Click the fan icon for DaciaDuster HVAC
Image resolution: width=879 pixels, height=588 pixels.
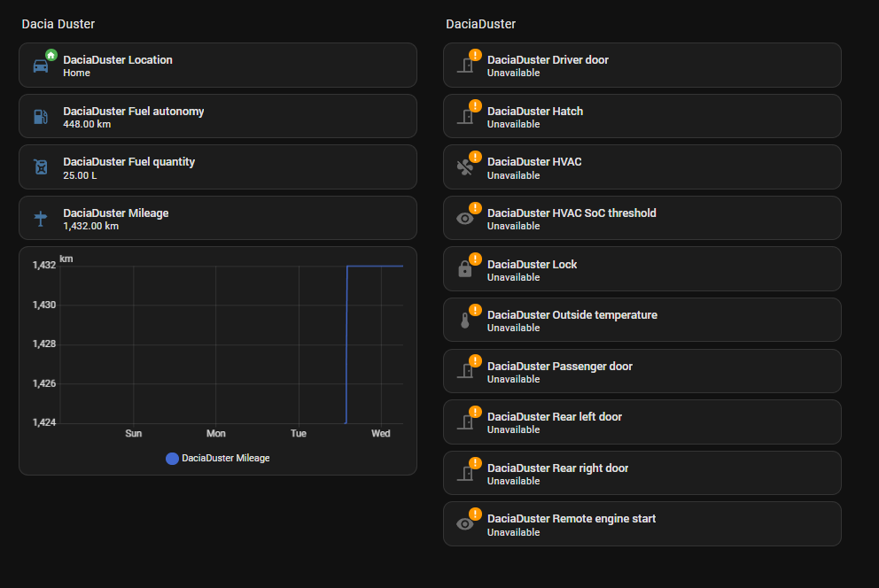tap(464, 167)
